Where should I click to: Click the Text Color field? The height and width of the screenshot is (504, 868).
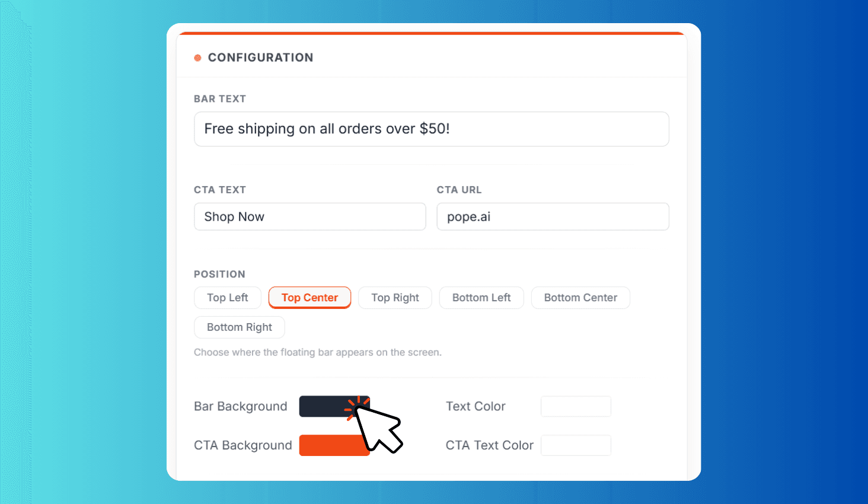pyautogui.click(x=576, y=406)
